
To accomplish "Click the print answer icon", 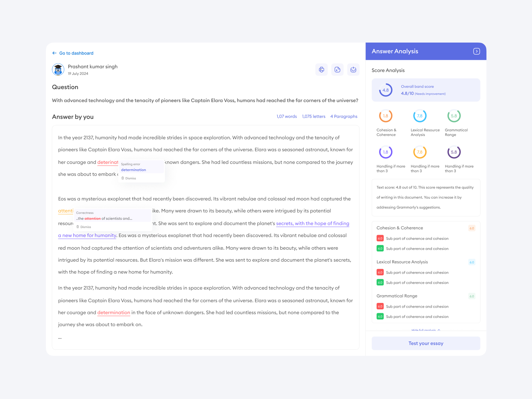I will [321, 69].
